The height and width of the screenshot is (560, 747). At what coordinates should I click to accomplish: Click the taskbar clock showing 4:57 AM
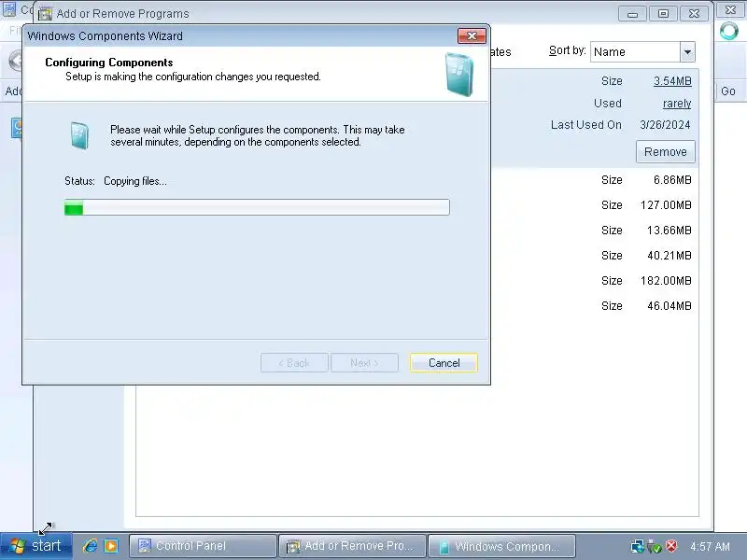[710, 547]
